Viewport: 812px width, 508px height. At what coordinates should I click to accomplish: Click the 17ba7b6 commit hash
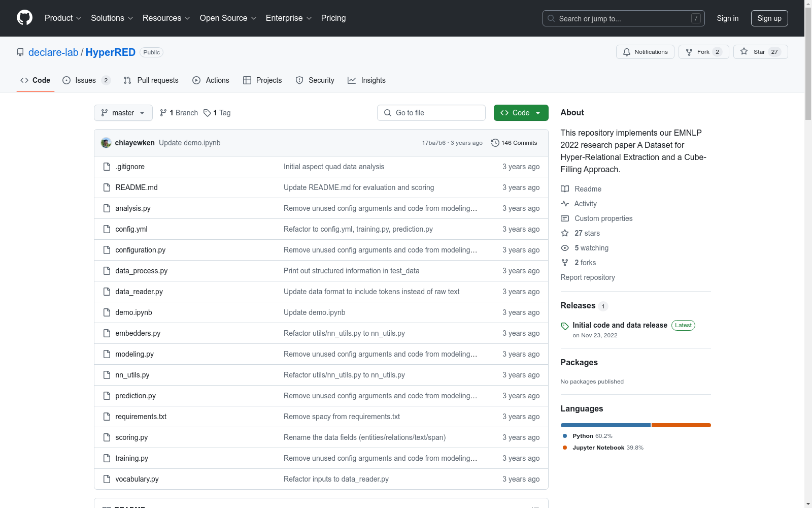pos(434,143)
